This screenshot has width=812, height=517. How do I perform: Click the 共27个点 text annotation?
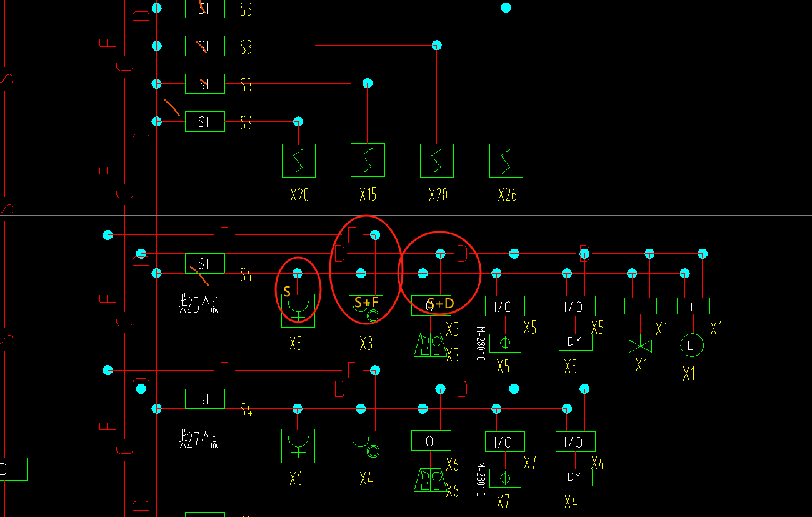point(198,440)
